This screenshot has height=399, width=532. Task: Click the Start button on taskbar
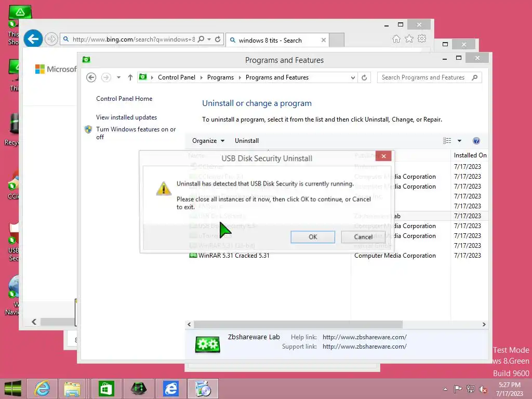13,389
